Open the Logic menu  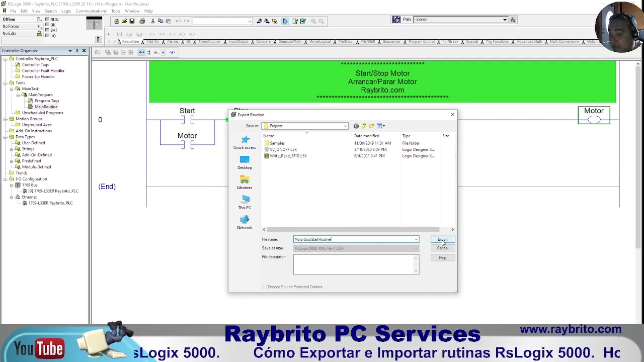pyautogui.click(x=66, y=11)
